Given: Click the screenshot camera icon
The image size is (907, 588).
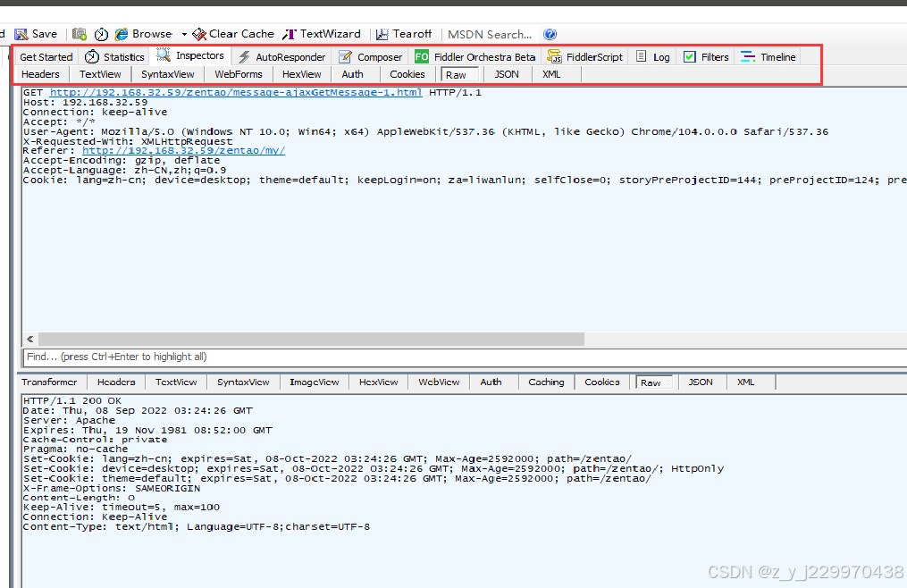Looking at the screenshot, I should [x=79, y=34].
